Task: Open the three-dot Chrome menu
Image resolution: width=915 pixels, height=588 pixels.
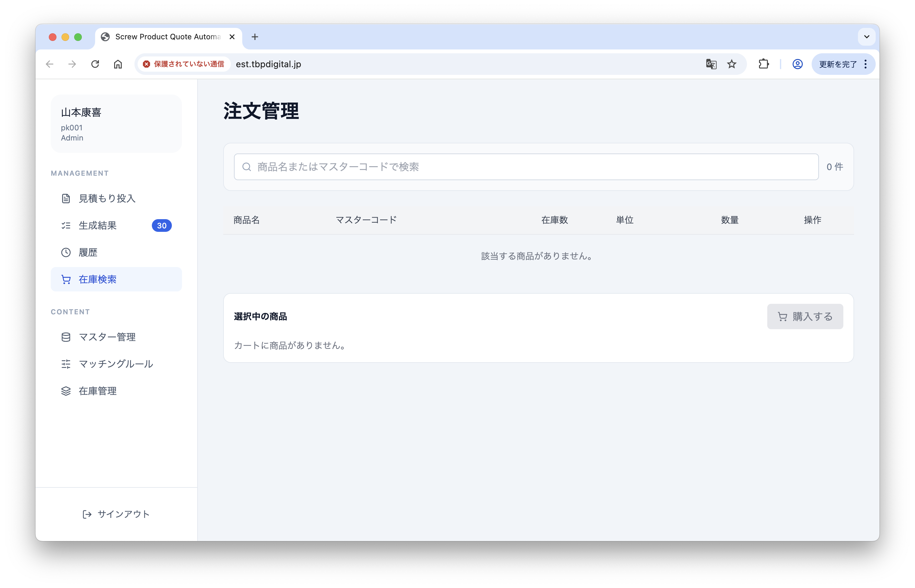Action: pyautogui.click(x=865, y=64)
